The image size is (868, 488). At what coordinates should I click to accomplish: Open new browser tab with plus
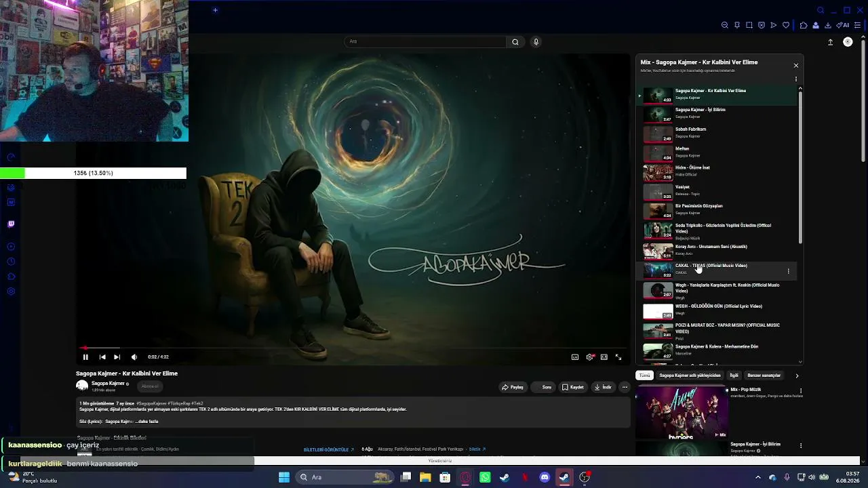pyautogui.click(x=215, y=10)
